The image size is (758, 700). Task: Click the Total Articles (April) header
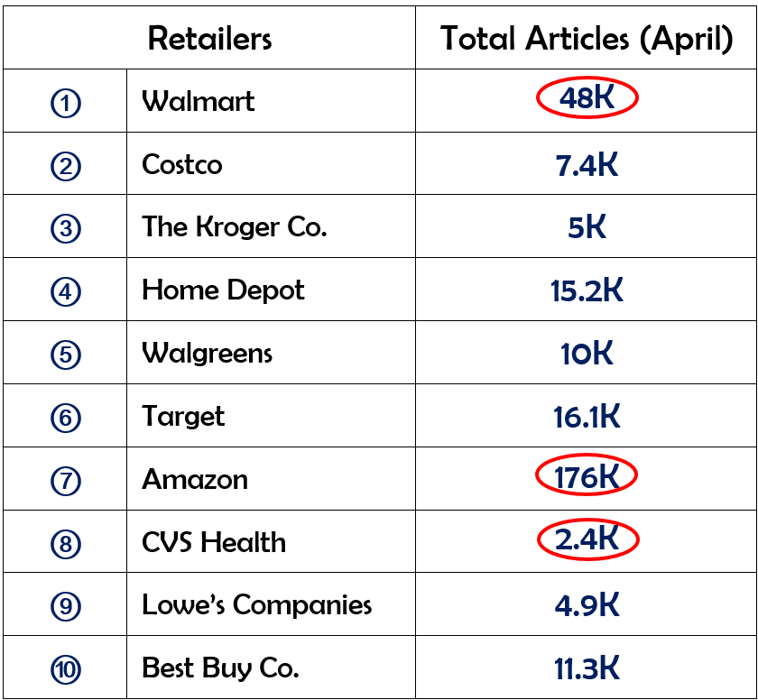point(587,39)
